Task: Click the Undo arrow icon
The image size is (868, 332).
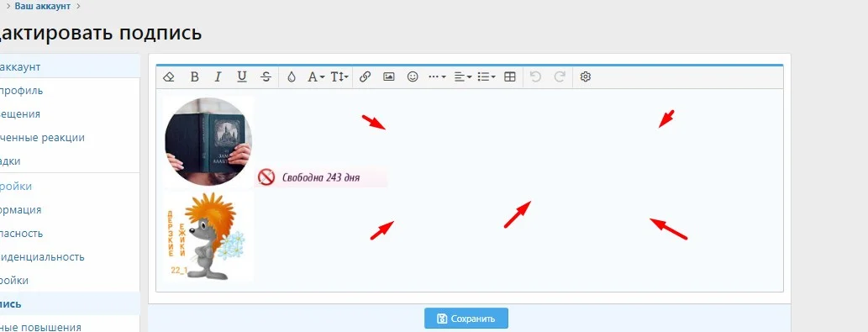Action: (535, 77)
